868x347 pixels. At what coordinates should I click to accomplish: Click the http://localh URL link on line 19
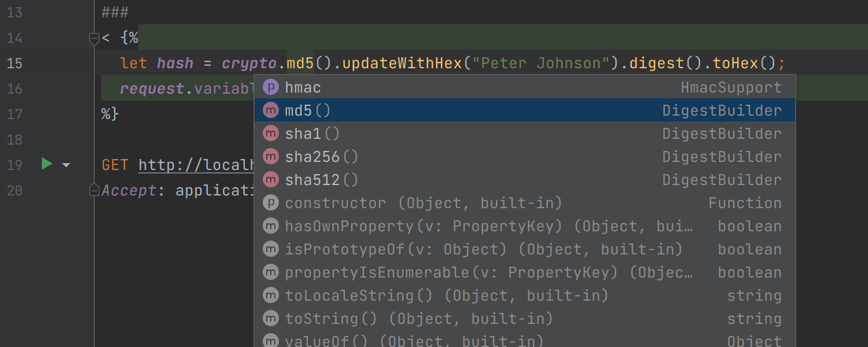pyautogui.click(x=196, y=165)
